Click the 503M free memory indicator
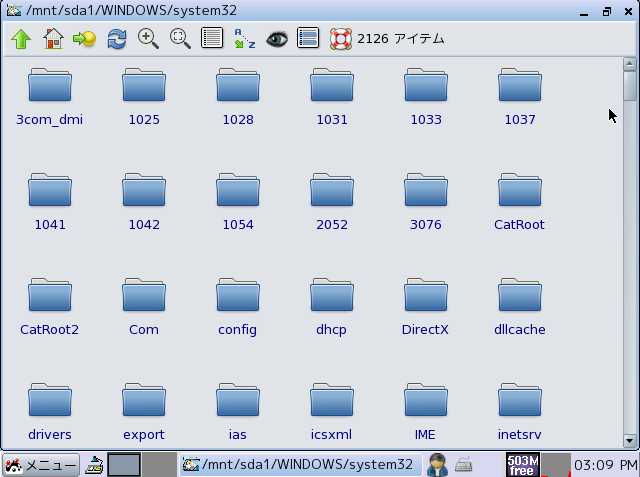This screenshot has width=640, height=477. (x=521, y=465)
